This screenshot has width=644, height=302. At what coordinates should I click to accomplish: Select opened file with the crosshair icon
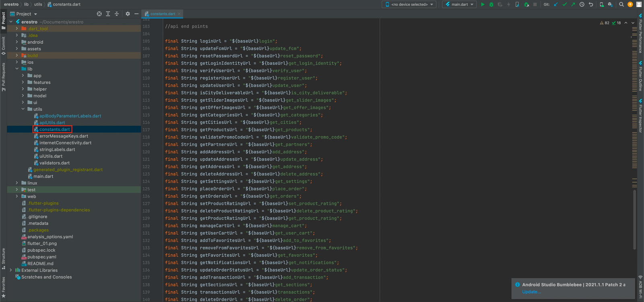[99, 14]
